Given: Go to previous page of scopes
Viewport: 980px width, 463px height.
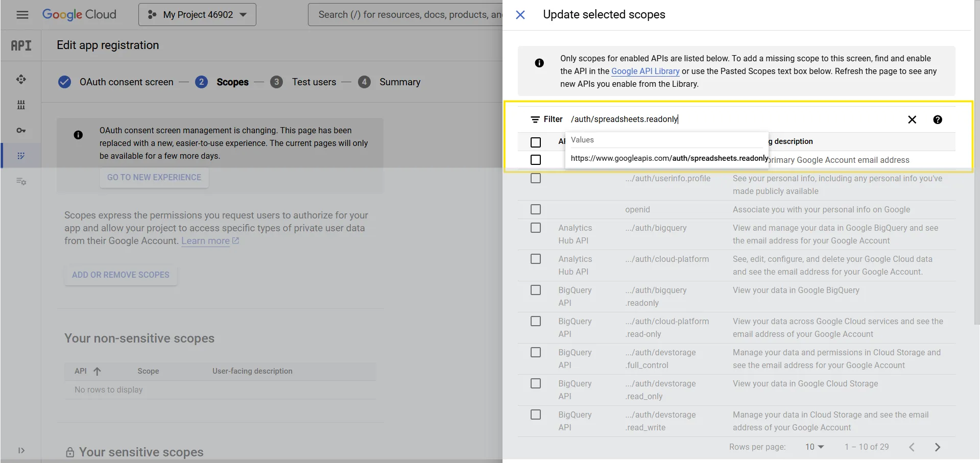Looking at the screenshot, I should point(912,447).
